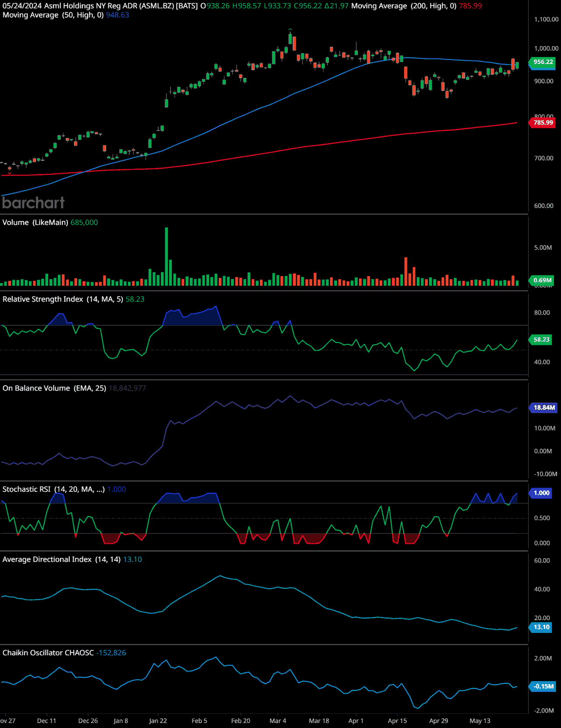Select the 58.23 RSI value tag
561x728 pixels.
pos(541,340)
